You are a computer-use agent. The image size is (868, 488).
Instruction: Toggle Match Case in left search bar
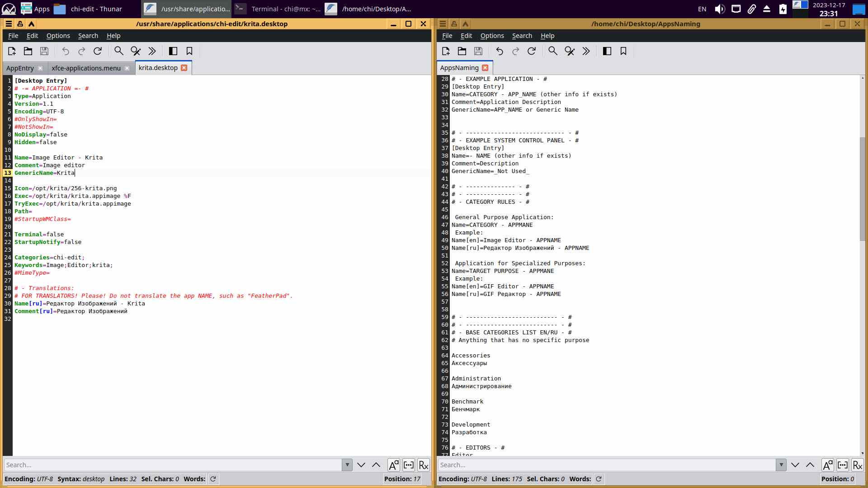394,465
